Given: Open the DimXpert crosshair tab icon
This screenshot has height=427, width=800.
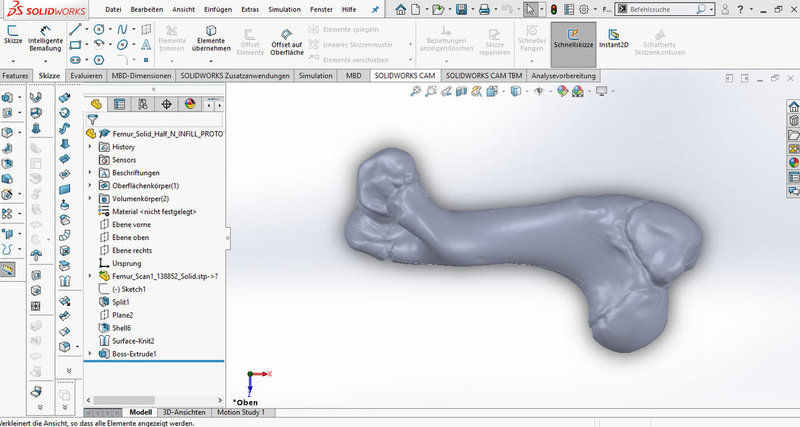Looking at the screenshot, I should tap(166, 104).
